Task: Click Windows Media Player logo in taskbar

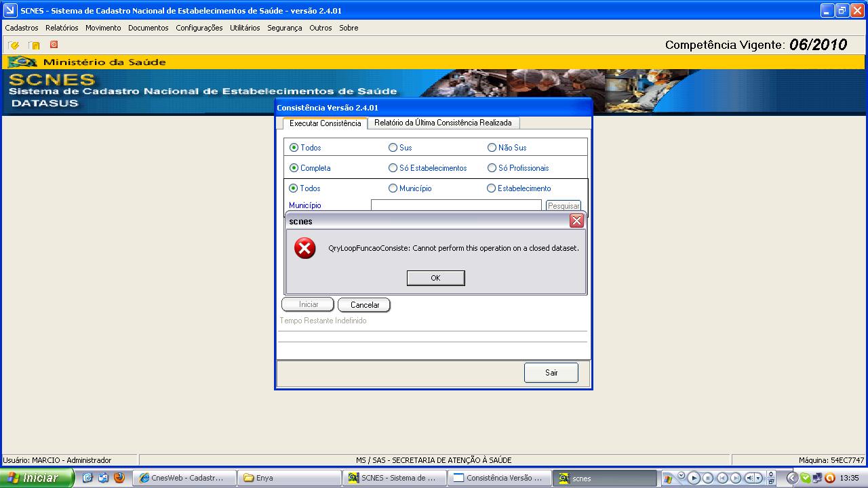Action: 668,479
